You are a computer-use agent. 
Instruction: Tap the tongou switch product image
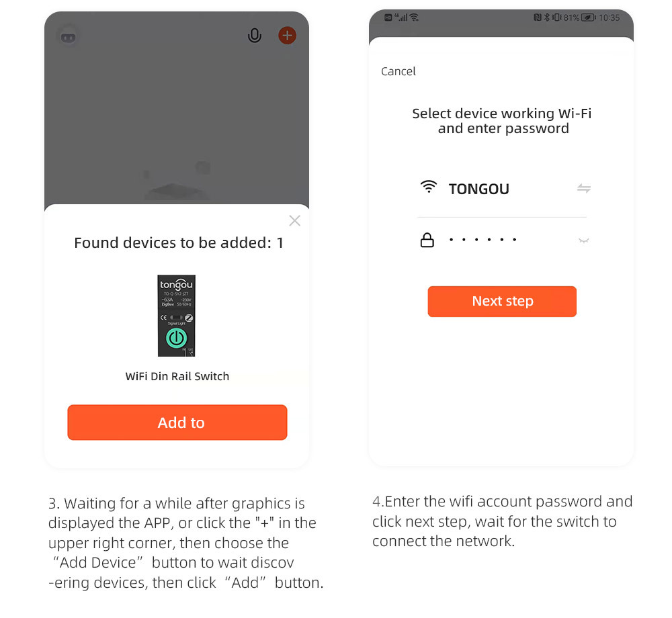click(176, 316)
